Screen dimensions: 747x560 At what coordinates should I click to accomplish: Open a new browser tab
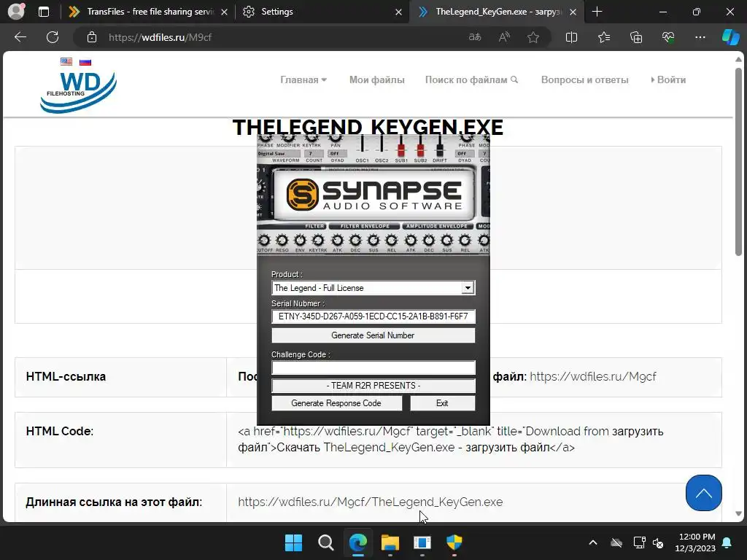pos(597,12)
